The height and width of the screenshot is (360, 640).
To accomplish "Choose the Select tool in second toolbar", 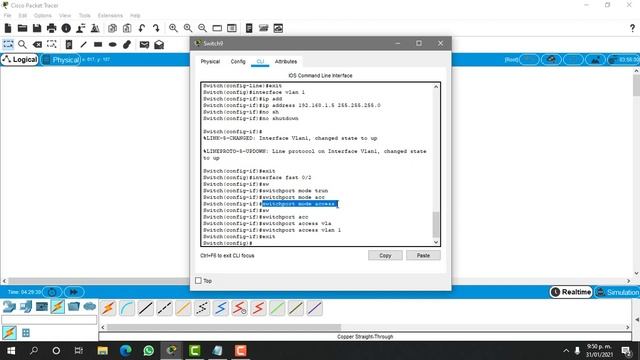I will point(8,44).
